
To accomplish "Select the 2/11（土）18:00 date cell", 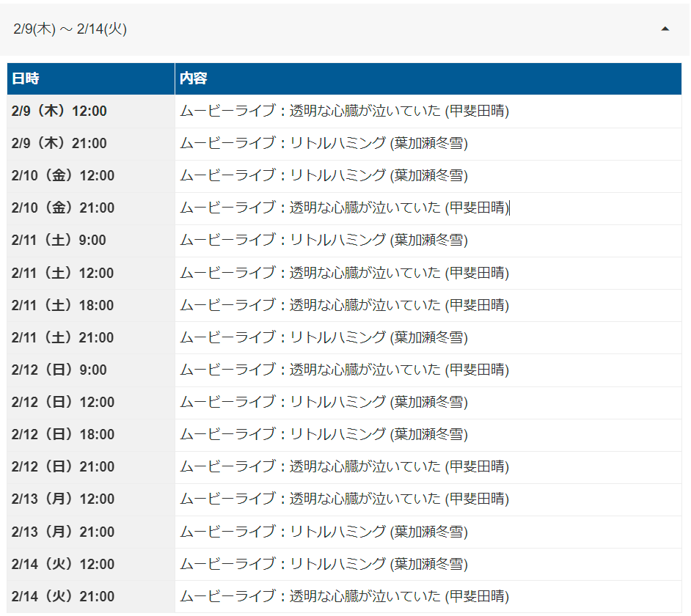I will 91,305.
